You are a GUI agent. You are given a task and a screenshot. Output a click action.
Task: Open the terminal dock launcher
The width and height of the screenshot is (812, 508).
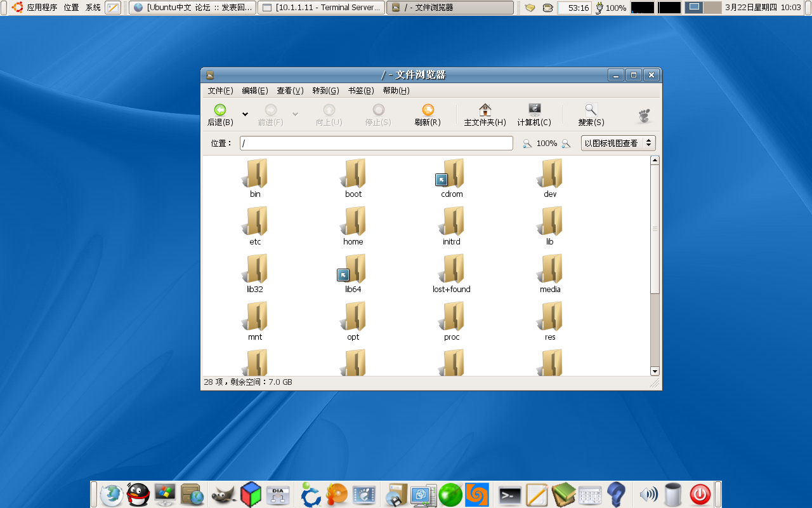[509, 495]
